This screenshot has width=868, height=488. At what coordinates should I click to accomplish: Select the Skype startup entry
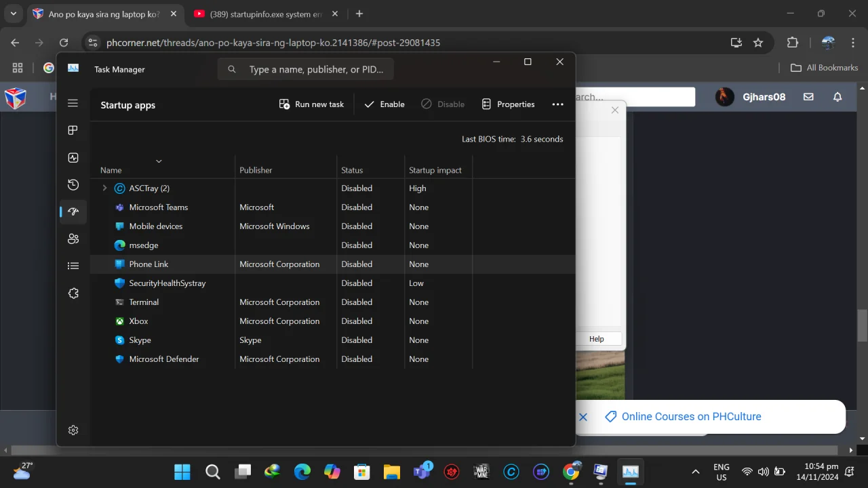click(332, 340)
